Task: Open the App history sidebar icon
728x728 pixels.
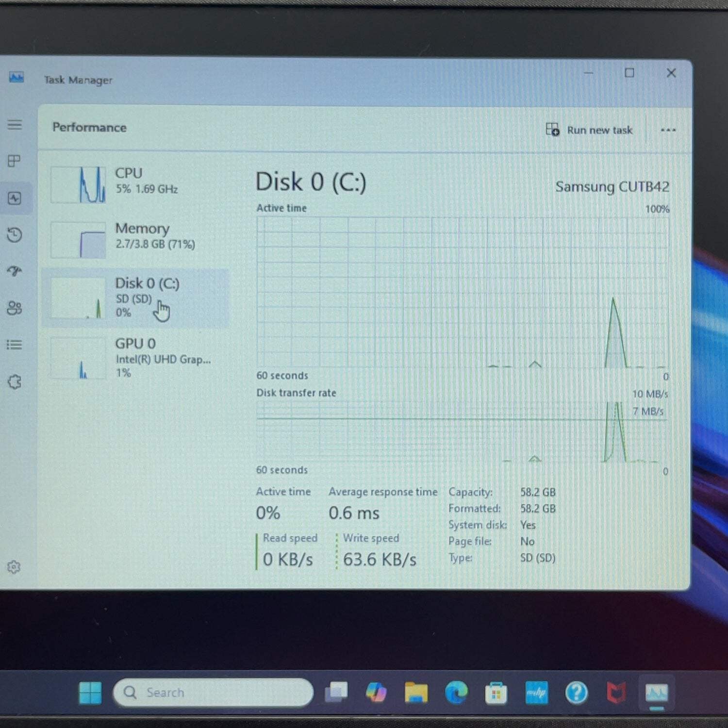Action: (x=15, y=235)
